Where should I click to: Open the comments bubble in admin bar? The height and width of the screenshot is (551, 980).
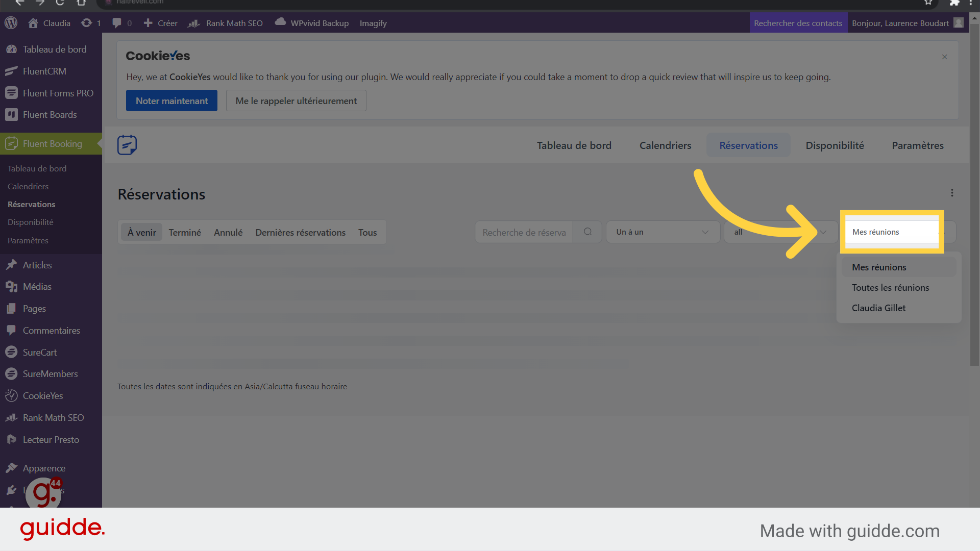(122, 23)
